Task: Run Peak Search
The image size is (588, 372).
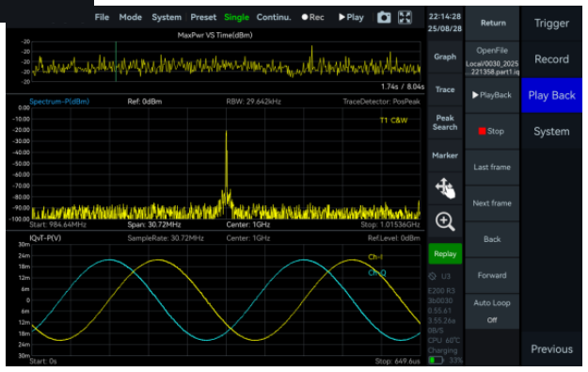Action: point(445,122)
